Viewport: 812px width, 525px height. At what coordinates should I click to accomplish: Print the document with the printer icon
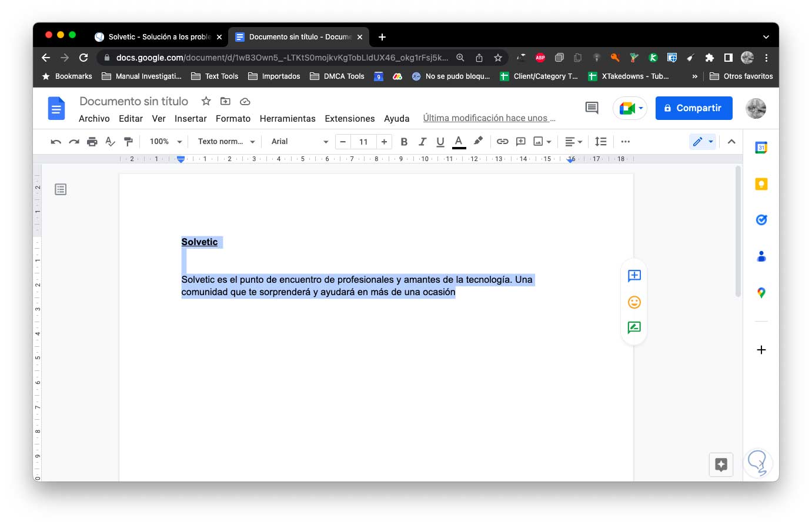pos(92,142)
